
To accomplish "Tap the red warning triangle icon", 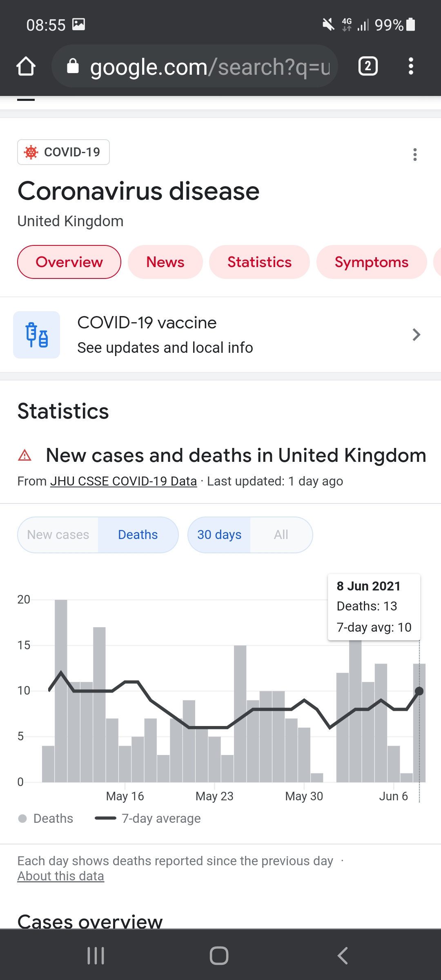I will tap(25, 455).
